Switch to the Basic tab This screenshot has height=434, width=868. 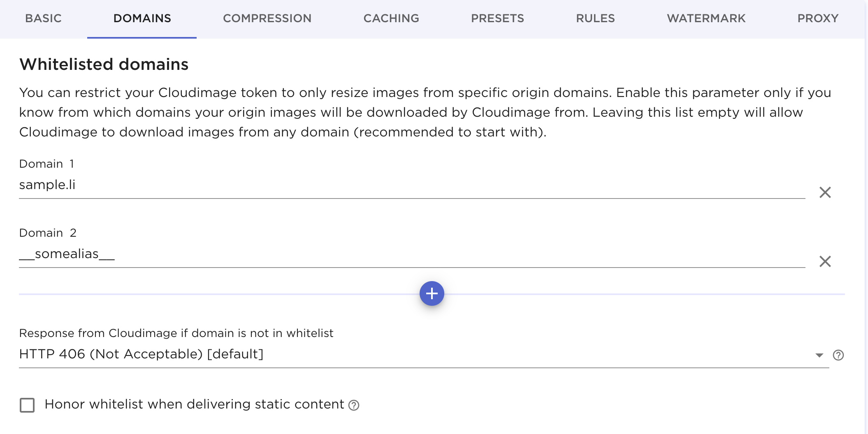[43, 18]
